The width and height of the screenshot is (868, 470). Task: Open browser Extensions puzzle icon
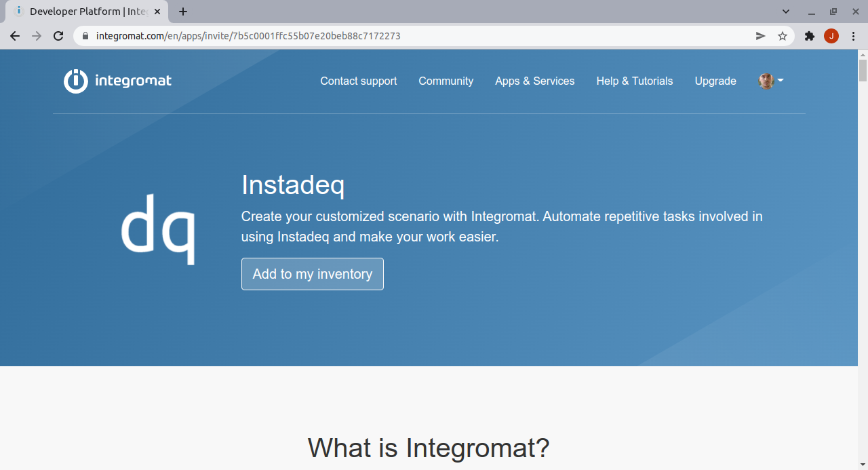pyautogui.click(x=810, y=36)
